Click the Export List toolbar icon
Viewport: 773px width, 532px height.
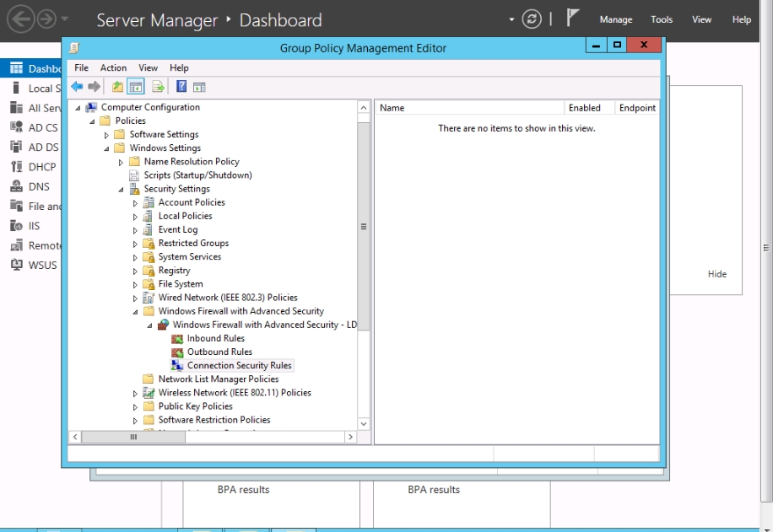point(159,87)
